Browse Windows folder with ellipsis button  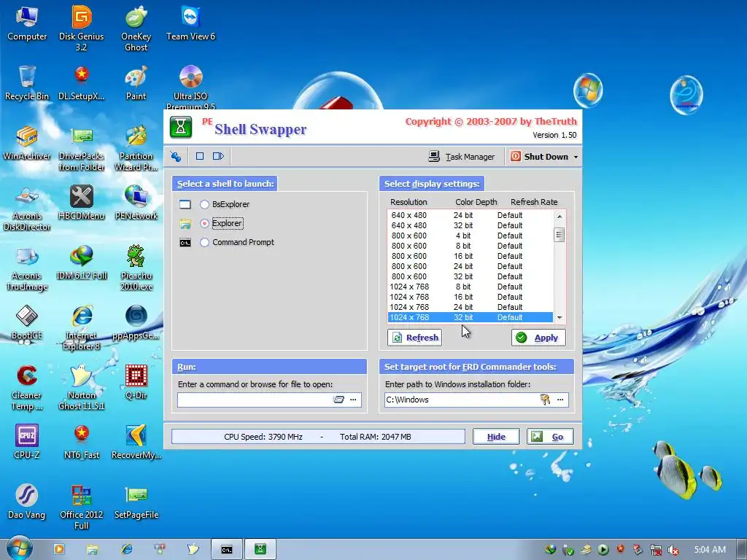tap(561, 400)
